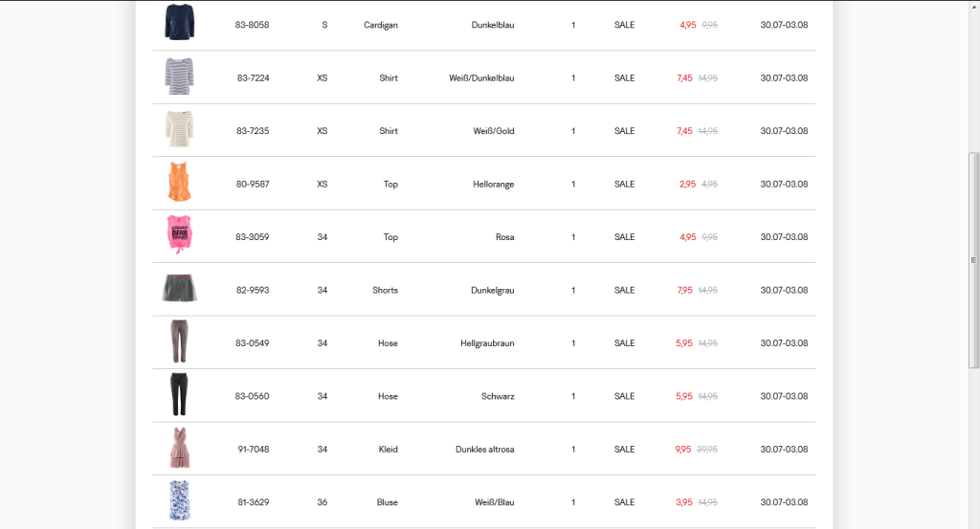This screenshot has height=529, width=980.
Task: Click the dark grey shorts thumbnail
Action: point(178,289)
